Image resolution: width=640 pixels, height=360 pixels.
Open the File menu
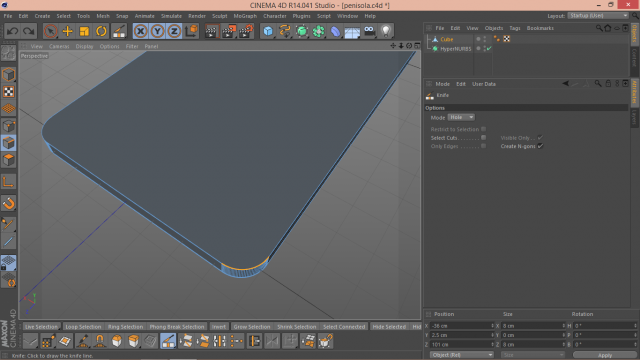pos(8,16)
